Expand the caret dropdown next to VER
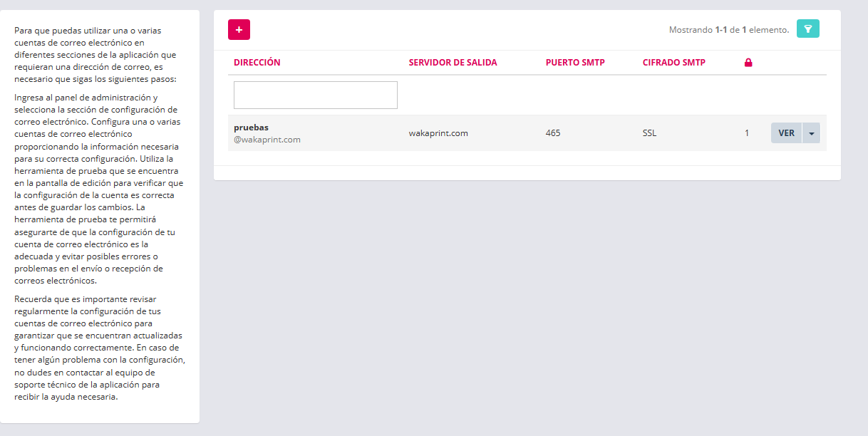 pyautogui.click(x=811, y=133)
